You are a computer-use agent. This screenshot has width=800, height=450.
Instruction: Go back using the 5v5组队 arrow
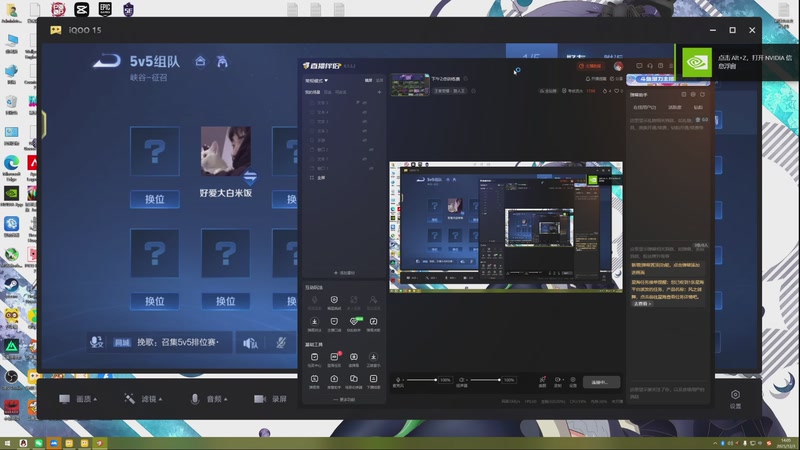[107, 62]
